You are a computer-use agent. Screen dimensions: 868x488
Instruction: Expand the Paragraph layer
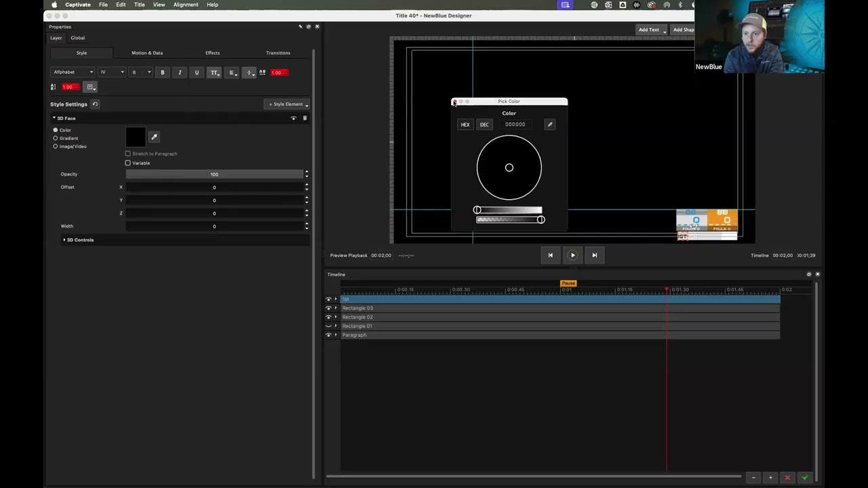pyautogui.click(x=336, y=335)
